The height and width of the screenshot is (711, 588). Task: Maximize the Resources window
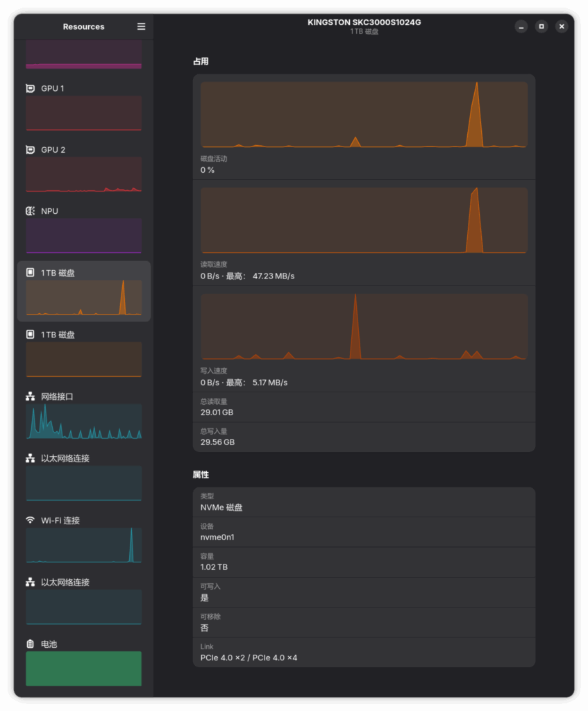pyautogui.click(x=541, y=26)
